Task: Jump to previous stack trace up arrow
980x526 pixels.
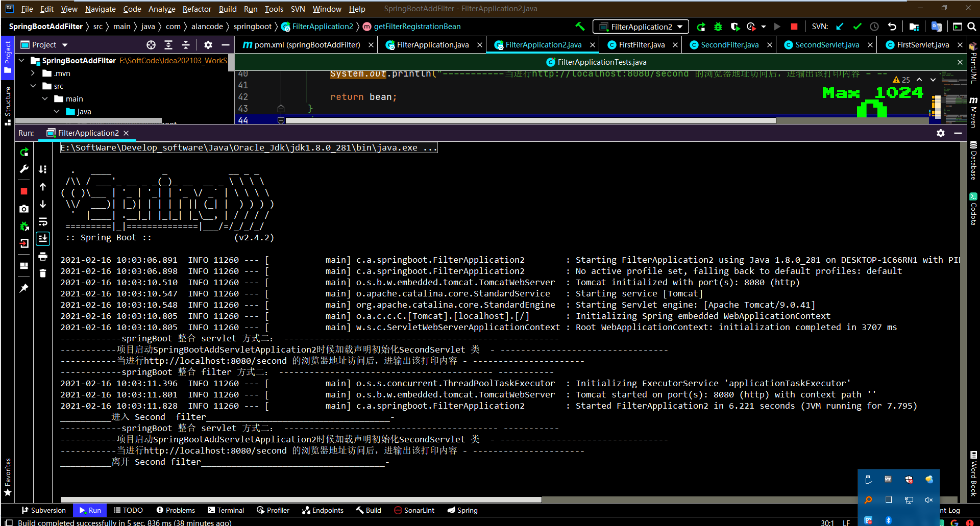Action: [43, 187]
